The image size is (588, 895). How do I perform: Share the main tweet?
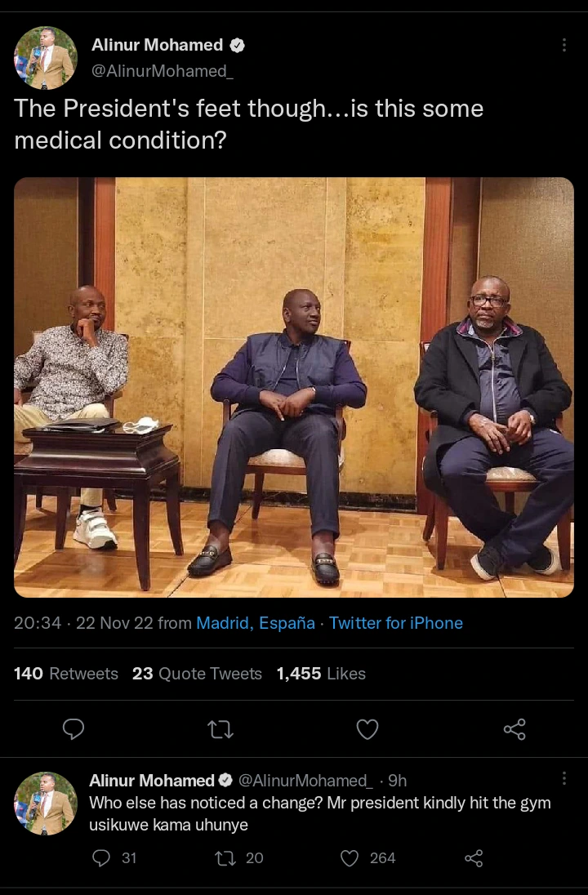click(x=514, y=728)
